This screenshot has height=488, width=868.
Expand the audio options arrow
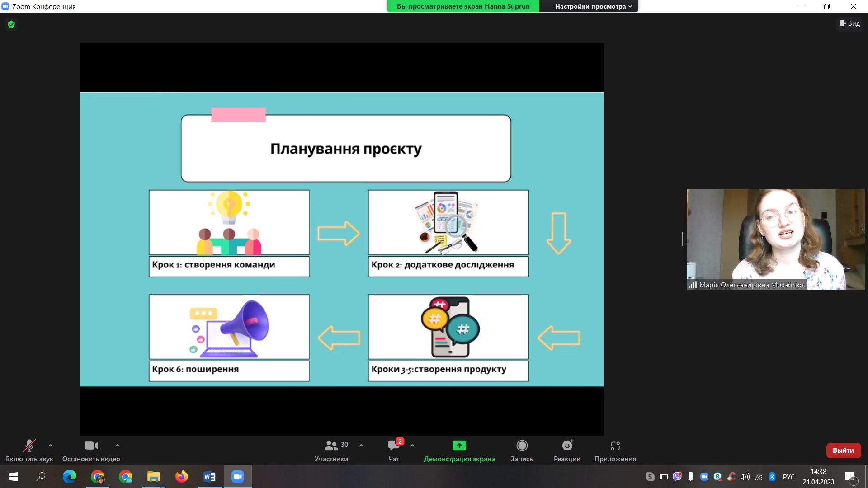coord(51,446)
